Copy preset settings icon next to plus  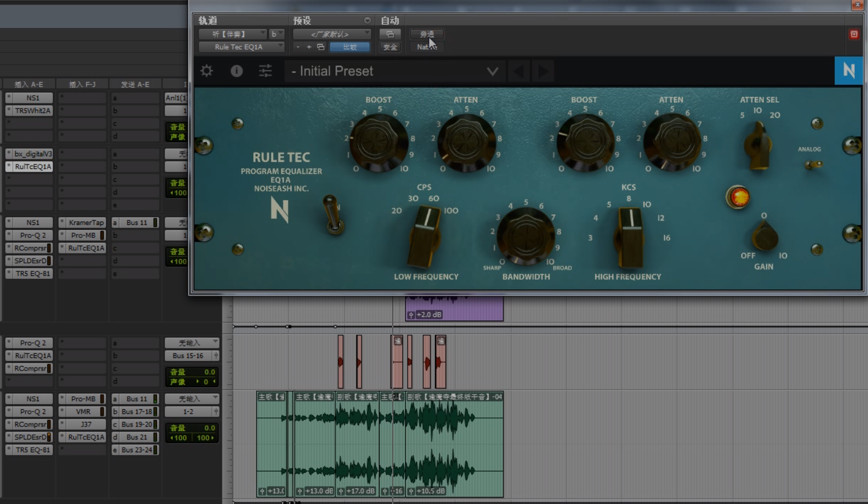click(x=321, y=47)
